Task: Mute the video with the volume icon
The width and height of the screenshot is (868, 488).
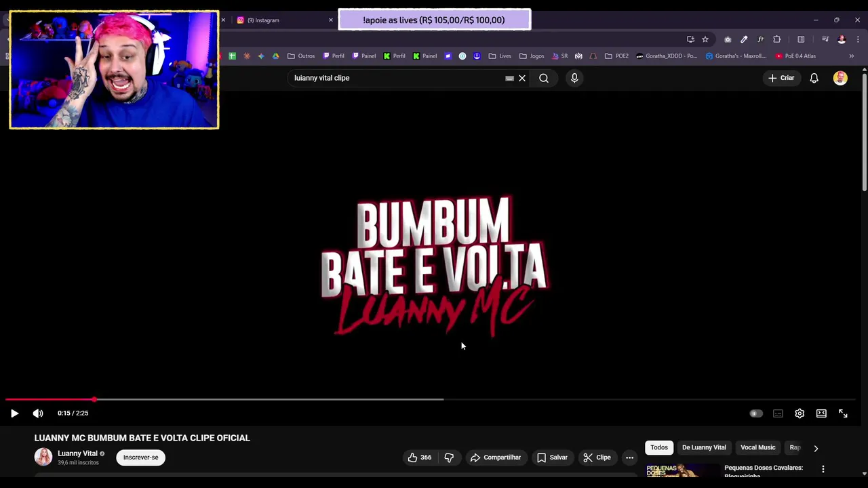Action: [x=38, y=413]
